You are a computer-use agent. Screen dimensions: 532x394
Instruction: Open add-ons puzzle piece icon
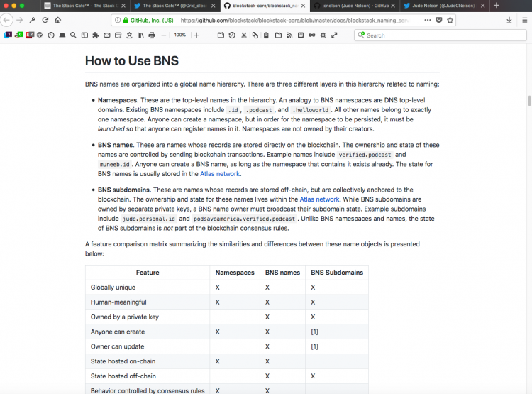click(96, 35)
